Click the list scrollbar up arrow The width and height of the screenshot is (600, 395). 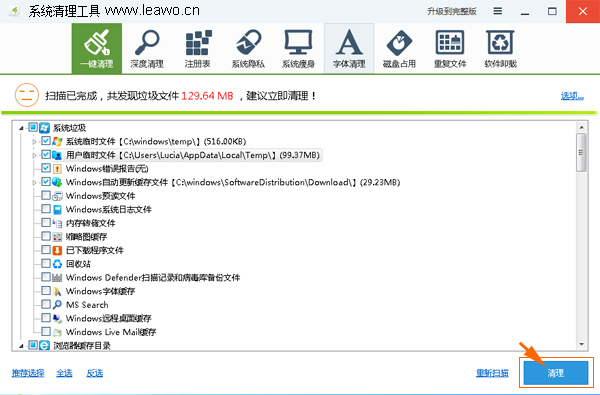(x=582, y=127)
